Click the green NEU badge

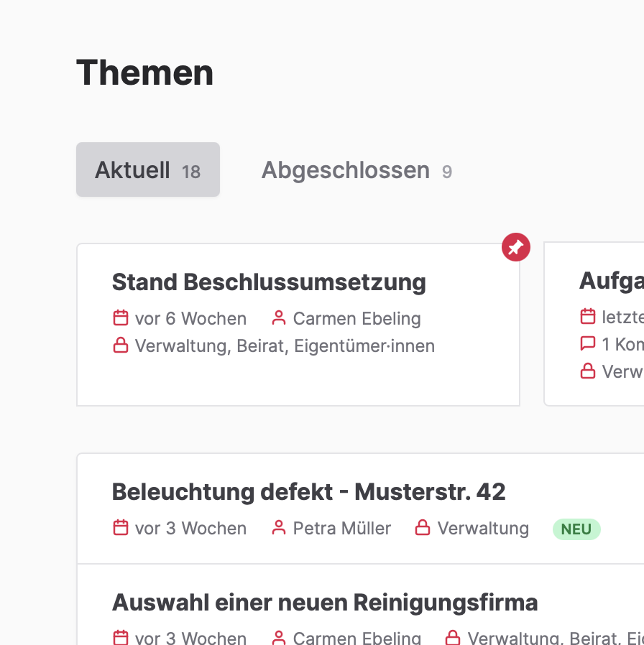tap(576, 529)
